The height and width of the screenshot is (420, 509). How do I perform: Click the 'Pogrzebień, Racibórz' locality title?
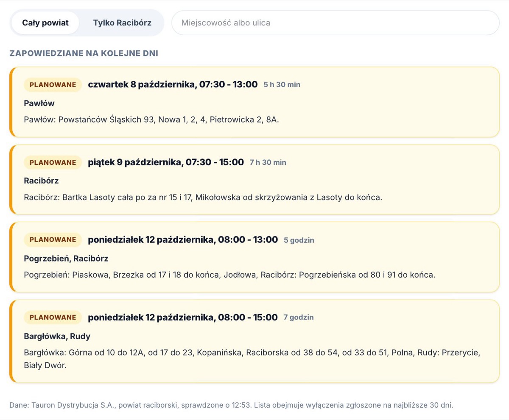[x=66, y=259]
